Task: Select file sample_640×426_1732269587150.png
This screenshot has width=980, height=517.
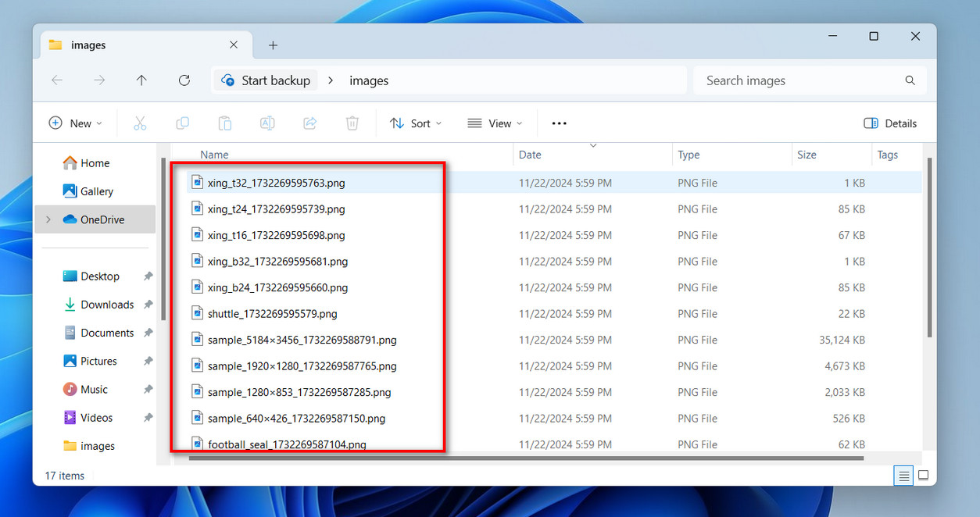Action: tap(296, 418)
